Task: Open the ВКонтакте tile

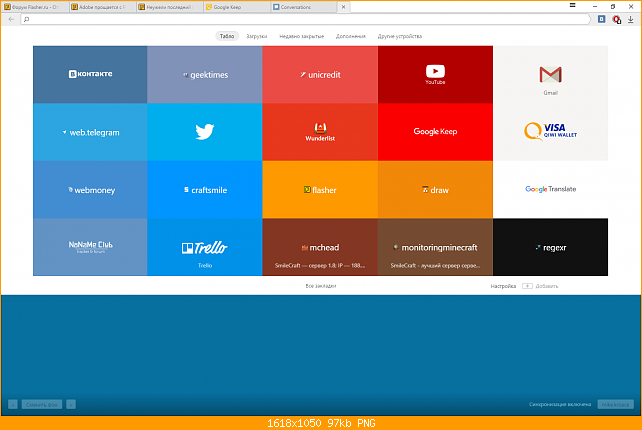Action: (90, 75)
